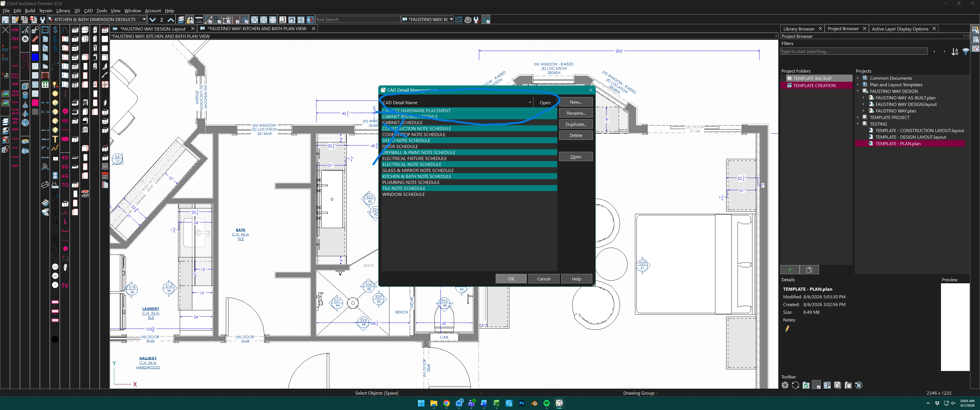The image size is (980, 410).
Task: Click New... in CAD Detail Management
Action: pos(575,102)
